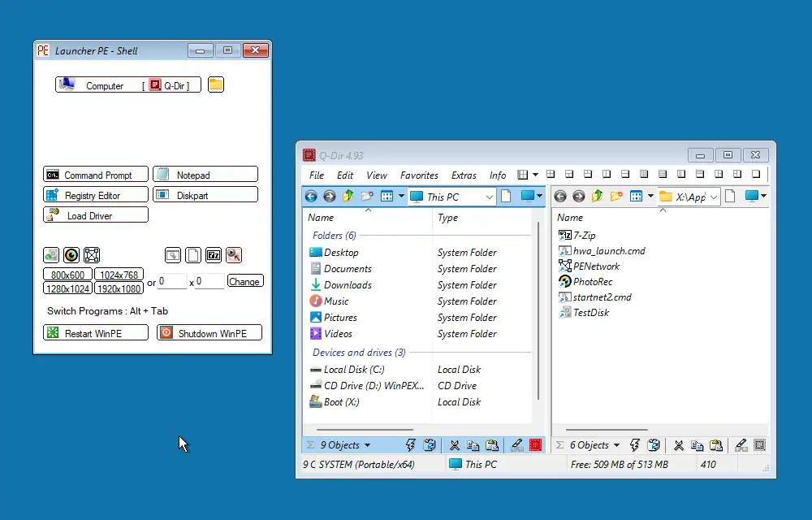Open the PENetwork icon in the launcher
Screen dimensions: 812x520
[92, 255]
